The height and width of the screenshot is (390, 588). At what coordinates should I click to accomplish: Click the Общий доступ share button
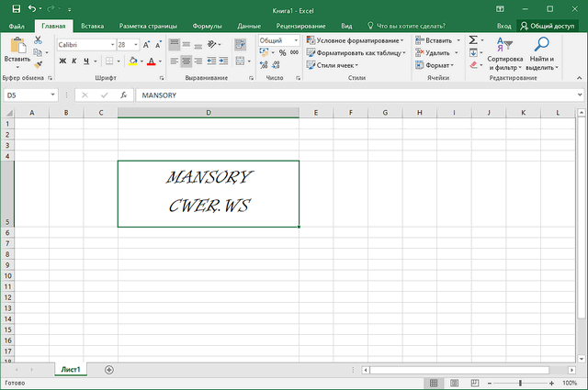tap(548, 27)
